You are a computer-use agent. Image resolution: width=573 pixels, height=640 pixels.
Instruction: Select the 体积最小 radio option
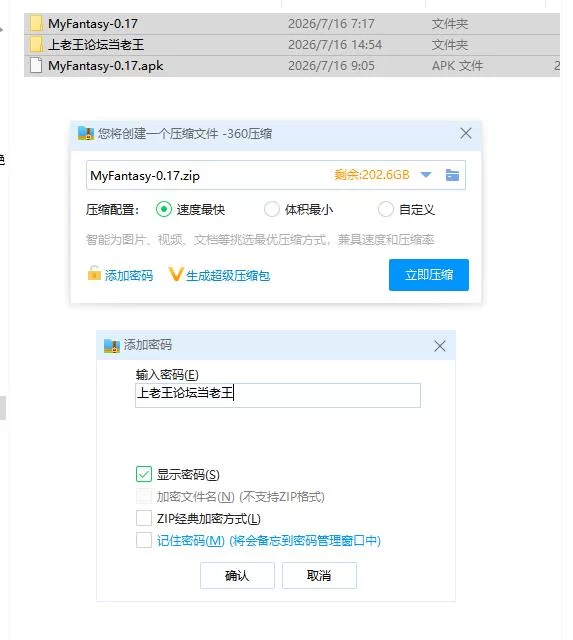pyautogui.click(x=271, y=209)
